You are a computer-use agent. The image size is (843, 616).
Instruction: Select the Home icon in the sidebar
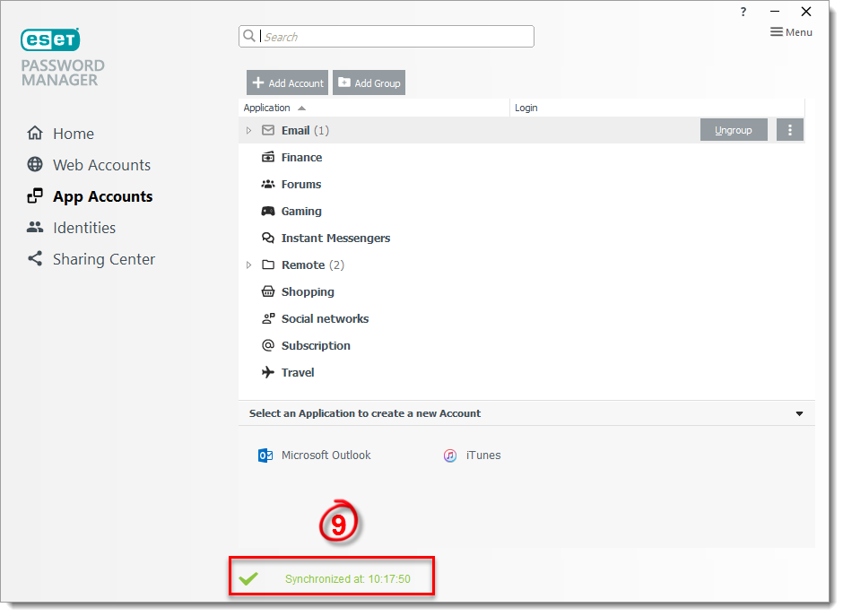34,133
